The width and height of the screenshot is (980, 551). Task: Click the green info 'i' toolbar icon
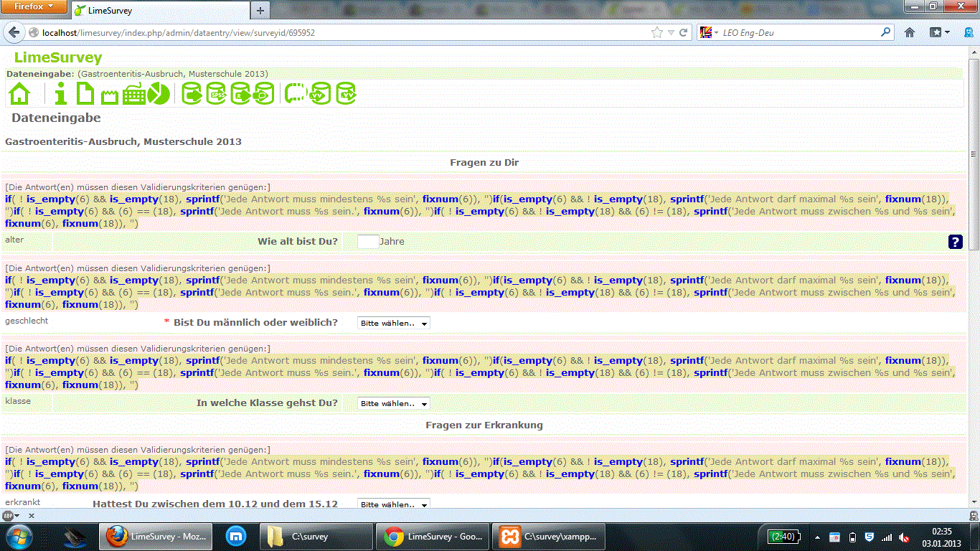pos(61,94)
